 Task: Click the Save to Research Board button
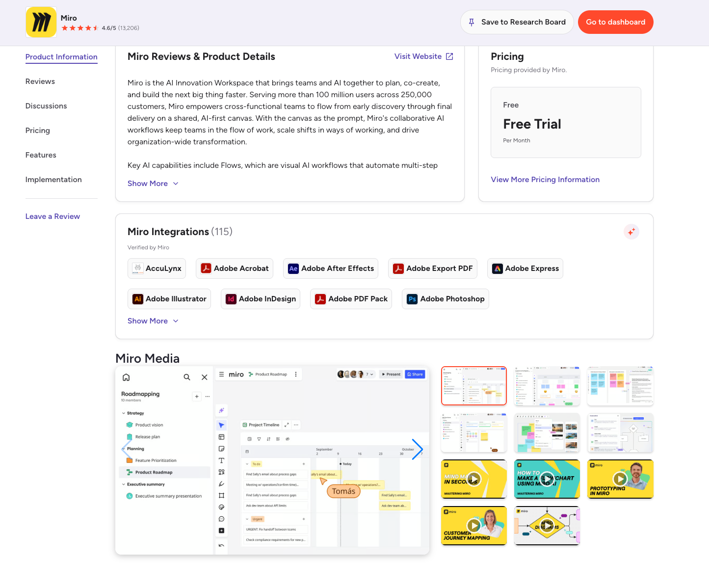(x=517, y=22)
